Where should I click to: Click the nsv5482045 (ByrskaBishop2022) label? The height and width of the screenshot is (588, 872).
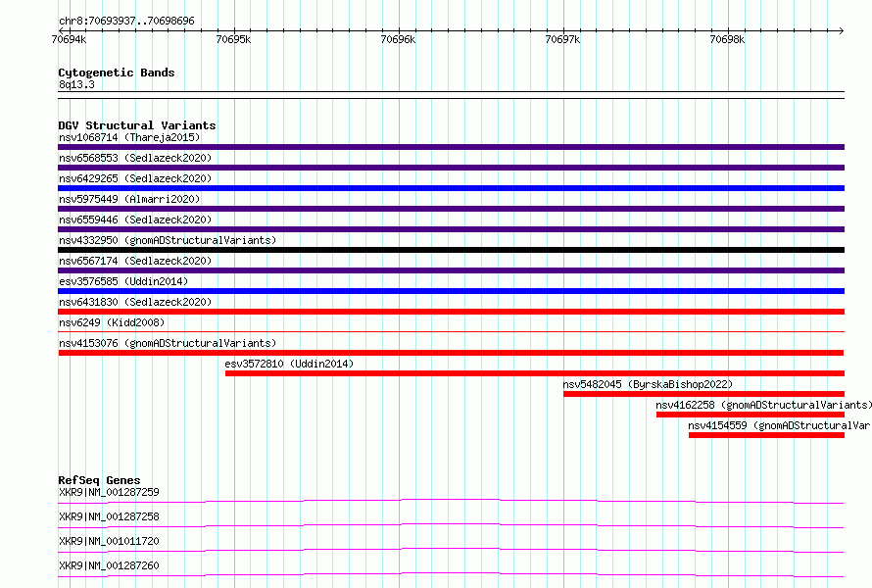(x=648, y=384)
